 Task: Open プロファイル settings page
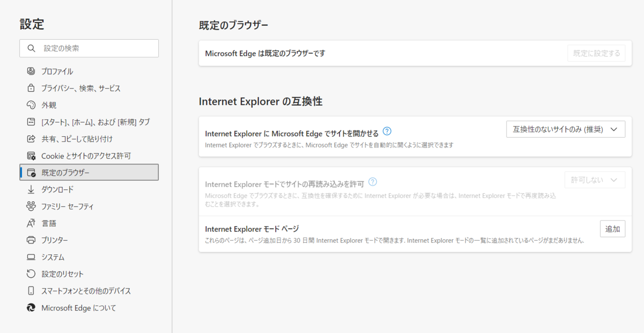(x=89, y=71)
